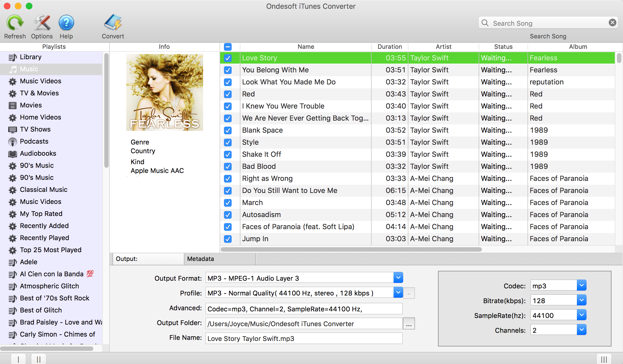Disable checkbox for Bad Blood song
This screenshot has width=623, height=364.
(227, 166)
